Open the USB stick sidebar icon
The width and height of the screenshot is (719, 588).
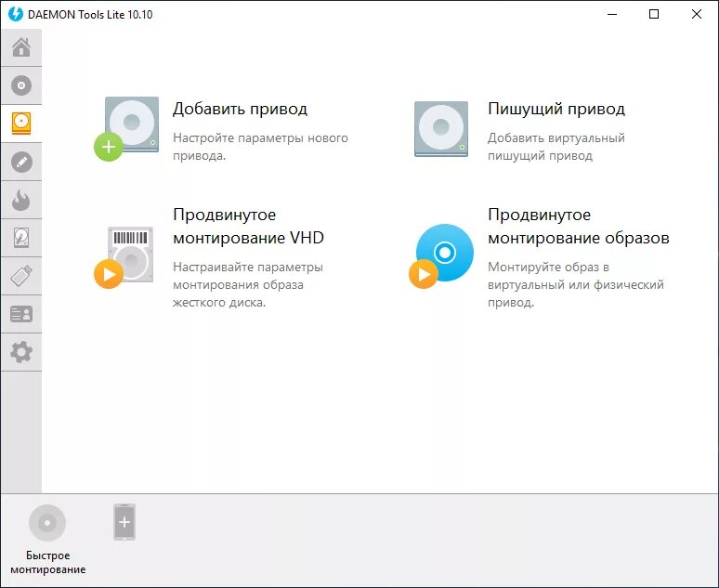(x=21, y=276)
